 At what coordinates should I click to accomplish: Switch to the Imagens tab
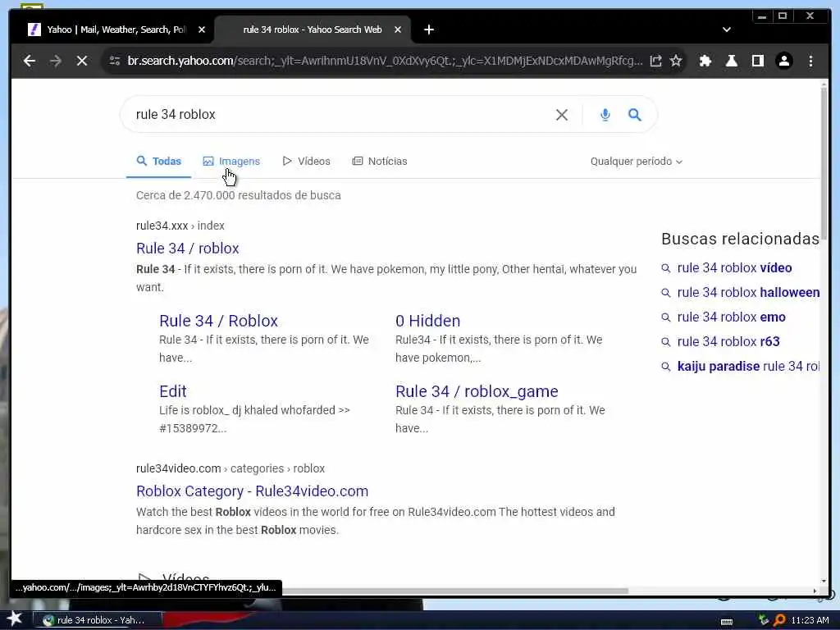(231, 162)
